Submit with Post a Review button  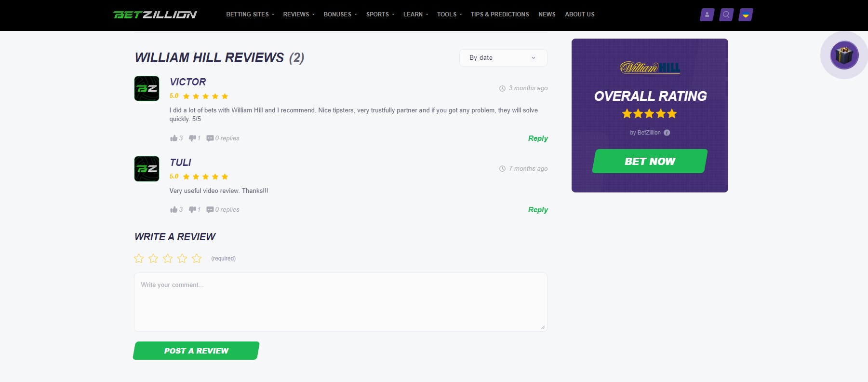(x=196, y=351)
